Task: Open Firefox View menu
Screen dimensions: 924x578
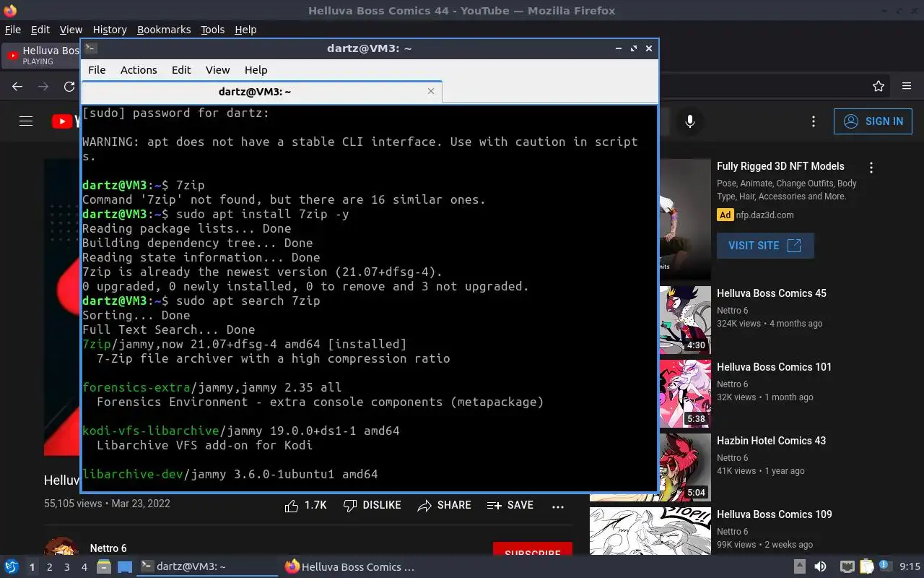Action: (71, 30)
